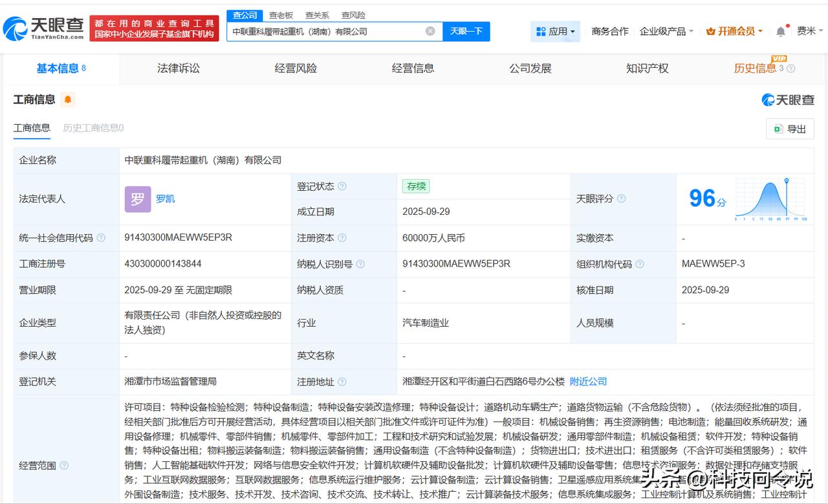The height and width of the screenshot is (504, 828).
Task: Click help icon beside 统一社会信用代码
Action: click(x=101, y=238)
